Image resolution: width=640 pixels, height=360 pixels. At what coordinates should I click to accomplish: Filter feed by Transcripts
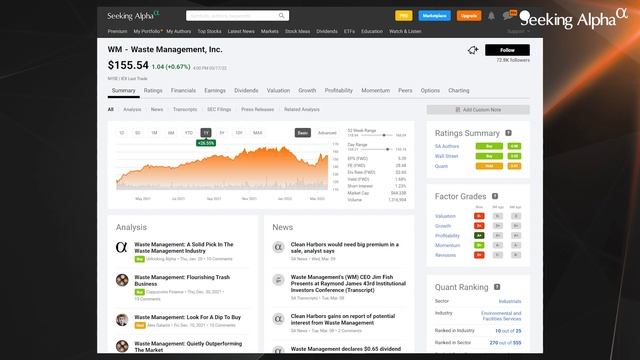click(185, 109)
